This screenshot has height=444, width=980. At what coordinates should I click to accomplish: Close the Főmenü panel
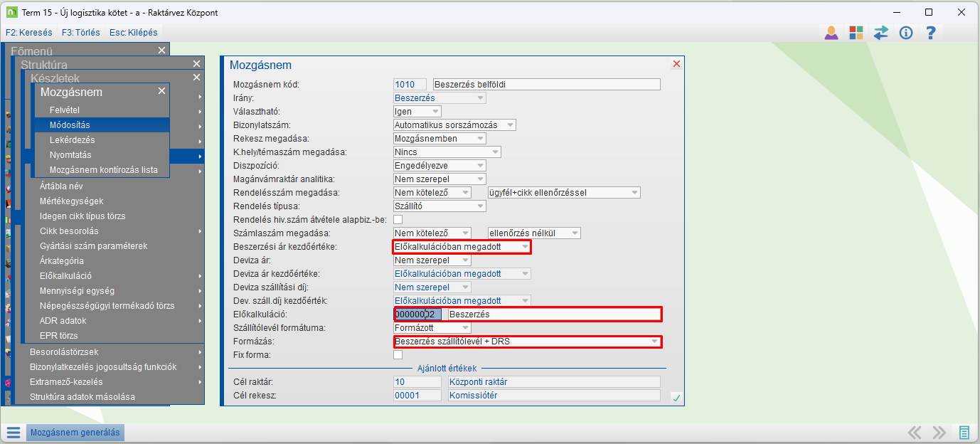161,50
